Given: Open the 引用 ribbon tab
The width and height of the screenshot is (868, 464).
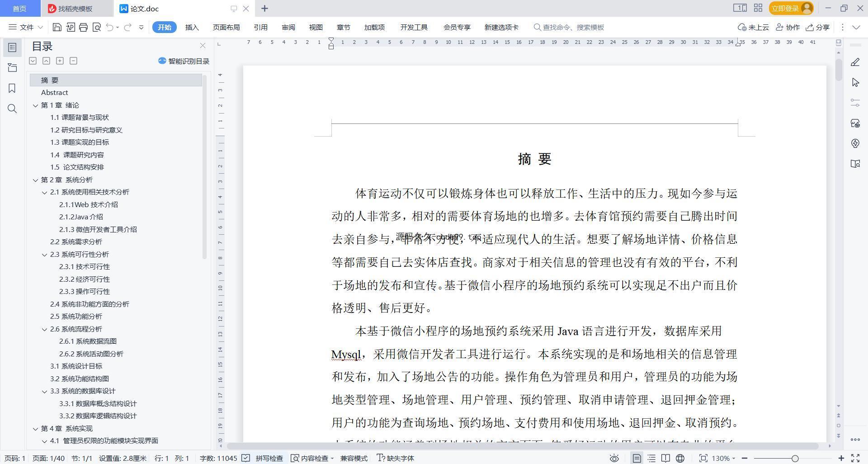Looking at the screenshot, I should point(260,27).
